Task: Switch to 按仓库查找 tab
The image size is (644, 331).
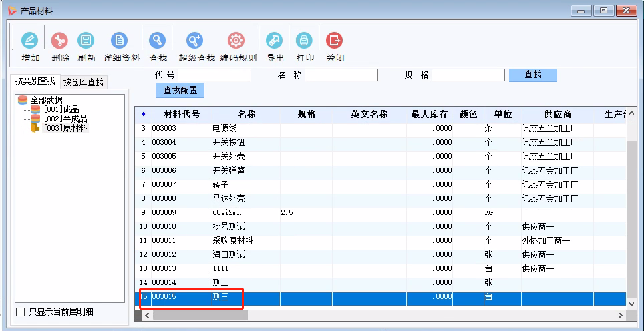Action: (84, 83)
